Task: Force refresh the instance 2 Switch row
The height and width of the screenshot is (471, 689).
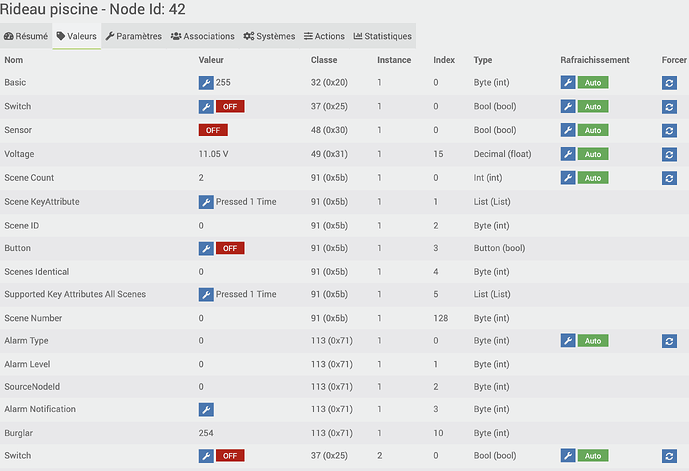Action: [669, 456]
